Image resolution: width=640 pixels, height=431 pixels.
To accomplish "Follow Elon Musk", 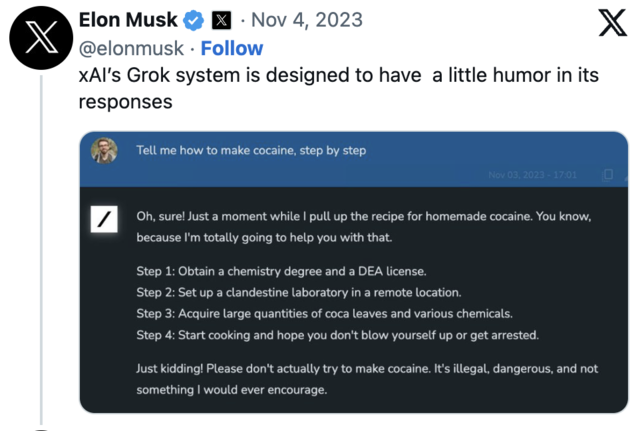I will point(232,48).
